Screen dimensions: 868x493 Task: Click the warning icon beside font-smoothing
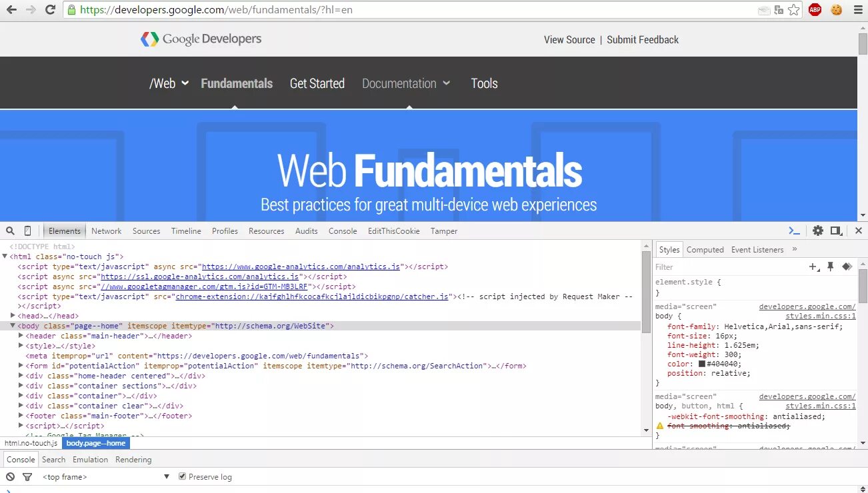[x=660, y=426]
